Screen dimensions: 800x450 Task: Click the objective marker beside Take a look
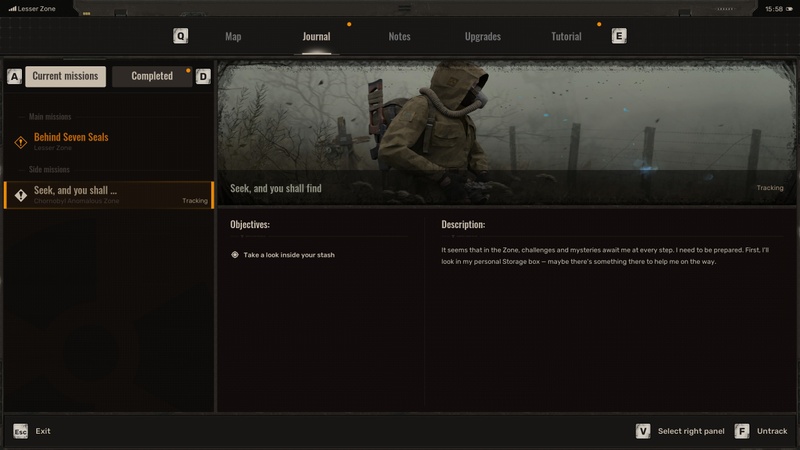point(235,255)
